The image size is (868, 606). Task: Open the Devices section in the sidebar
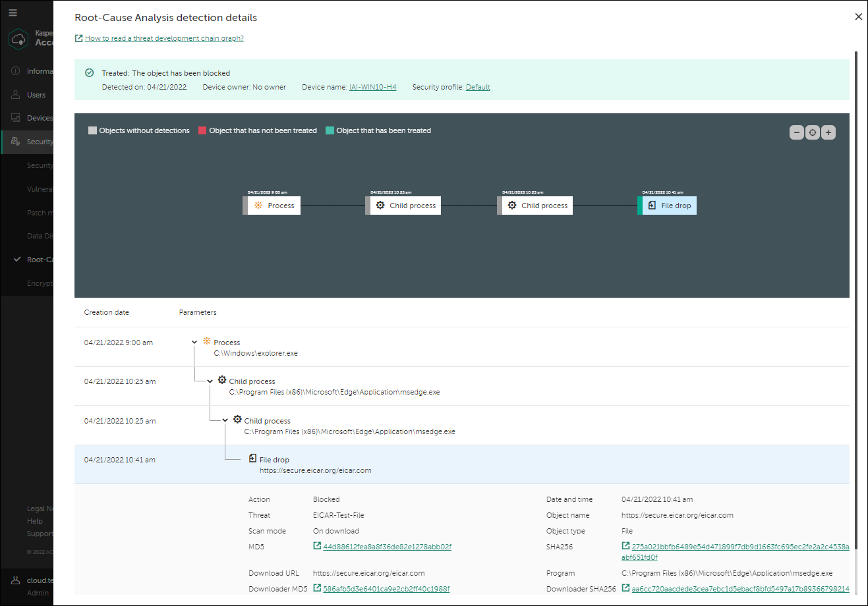tap(36, 117)
